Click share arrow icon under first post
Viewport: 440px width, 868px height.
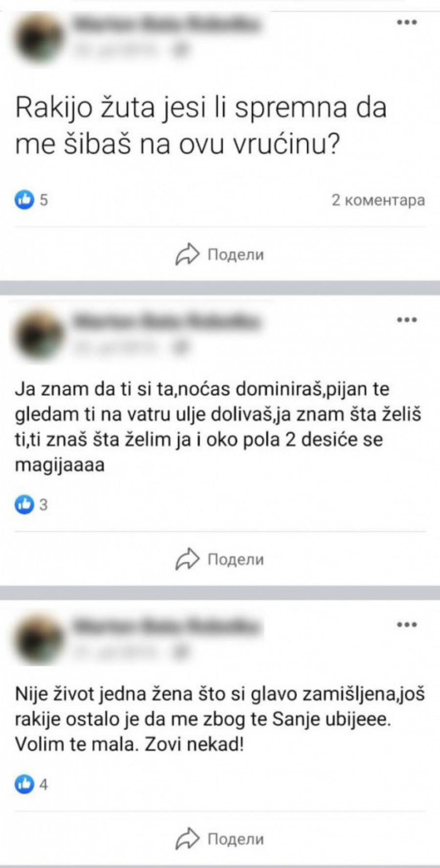click(x=187, y=254)
